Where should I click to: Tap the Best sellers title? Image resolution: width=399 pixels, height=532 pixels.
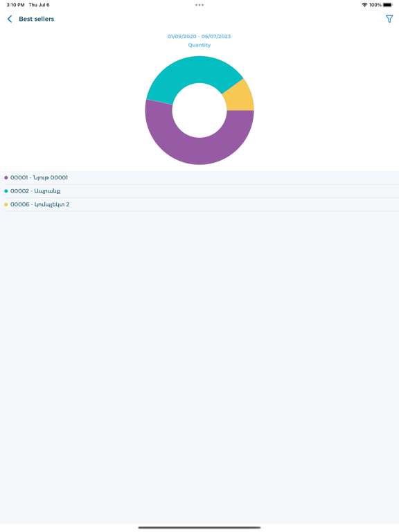click(36, 19)
